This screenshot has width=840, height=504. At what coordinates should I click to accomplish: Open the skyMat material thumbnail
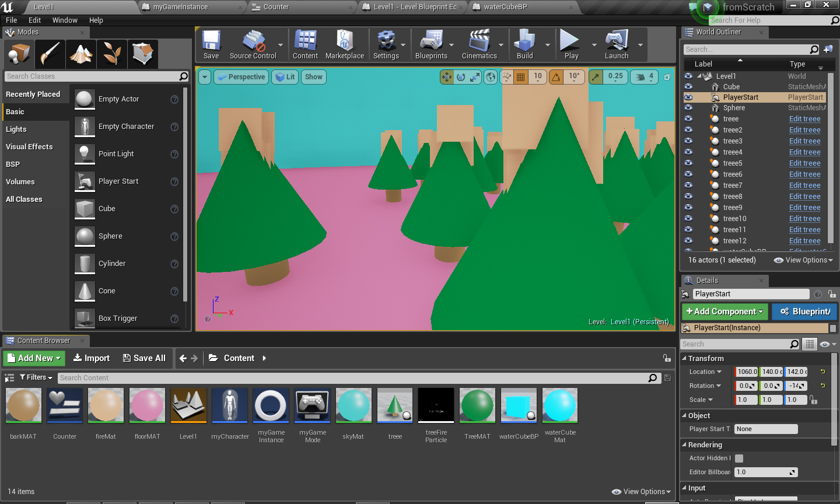click(353, 405)
